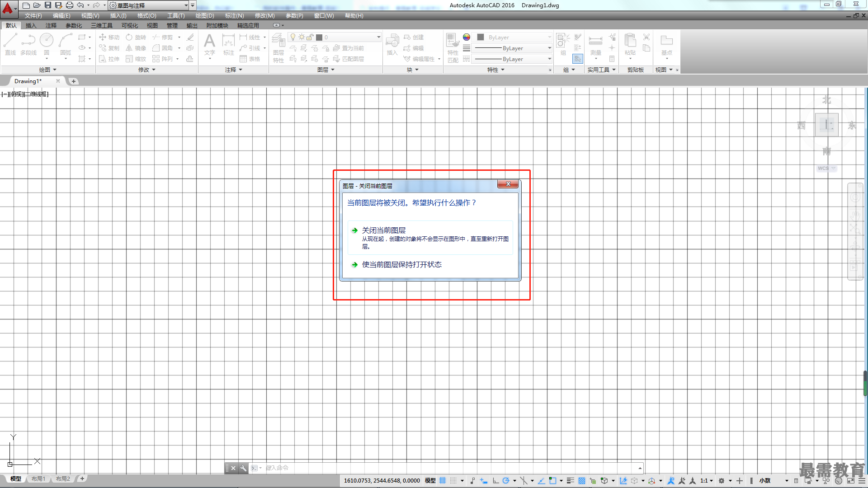Open the 格式(O) menu
The height and width of the screenshot is (488, 868).
(x=146, y=16)
